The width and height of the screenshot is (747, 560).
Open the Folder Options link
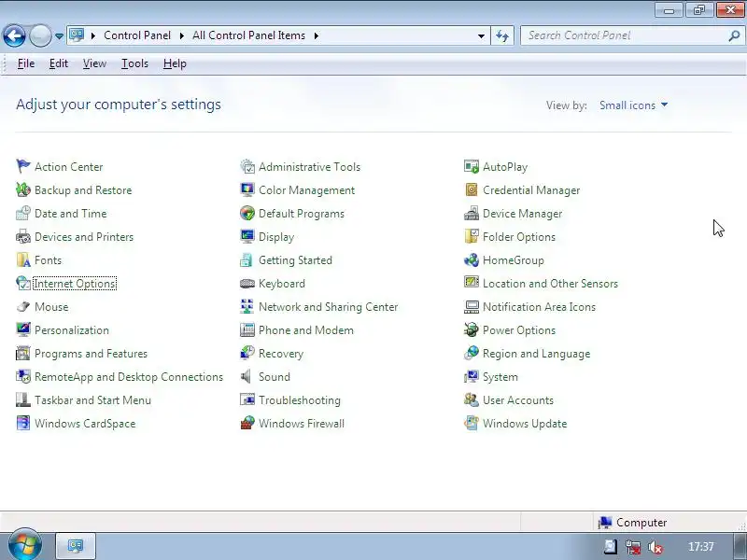[519, 237]
